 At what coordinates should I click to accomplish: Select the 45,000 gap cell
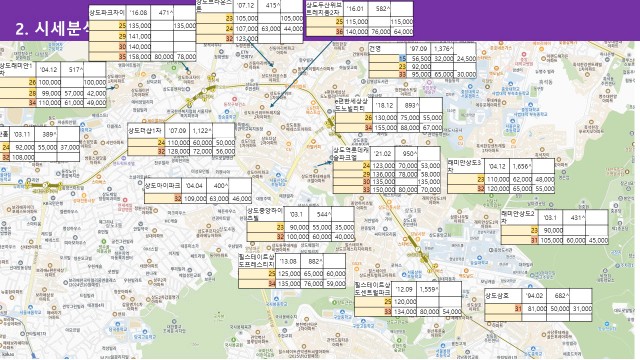pos(597,240)
